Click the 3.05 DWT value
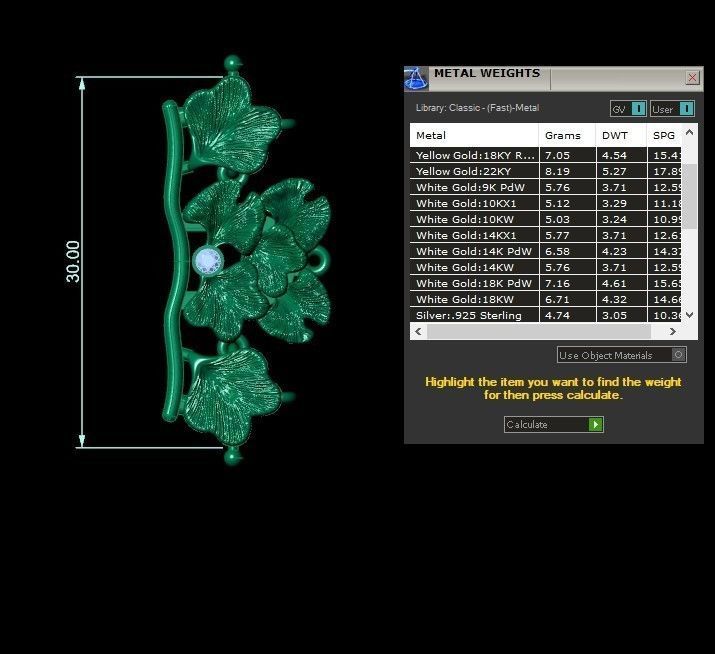The image size is (715, 654). point(614,315)
